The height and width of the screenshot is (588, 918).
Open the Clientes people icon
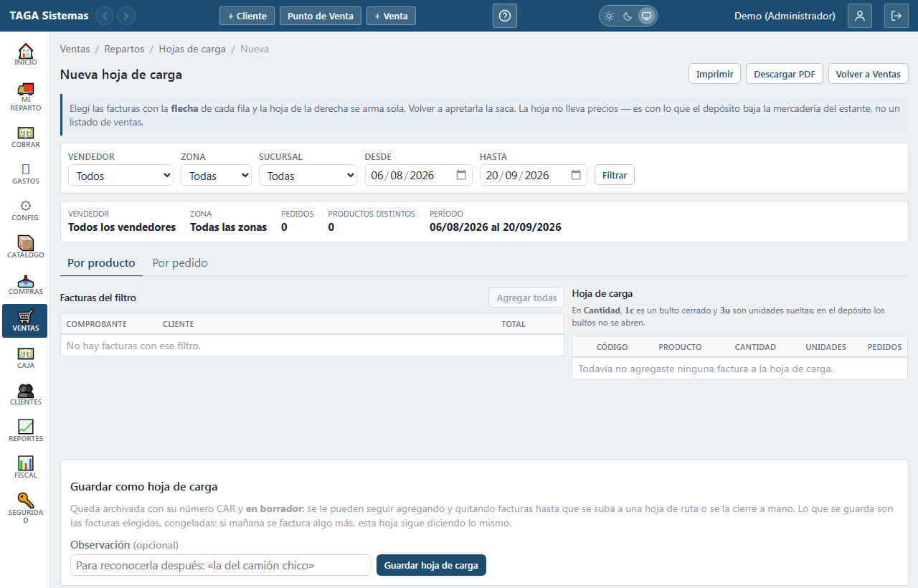tap(25, 394)
